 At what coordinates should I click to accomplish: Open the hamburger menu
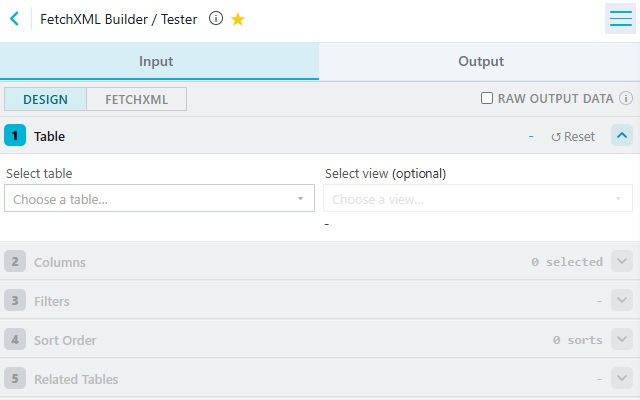click(x=620, y=18)
